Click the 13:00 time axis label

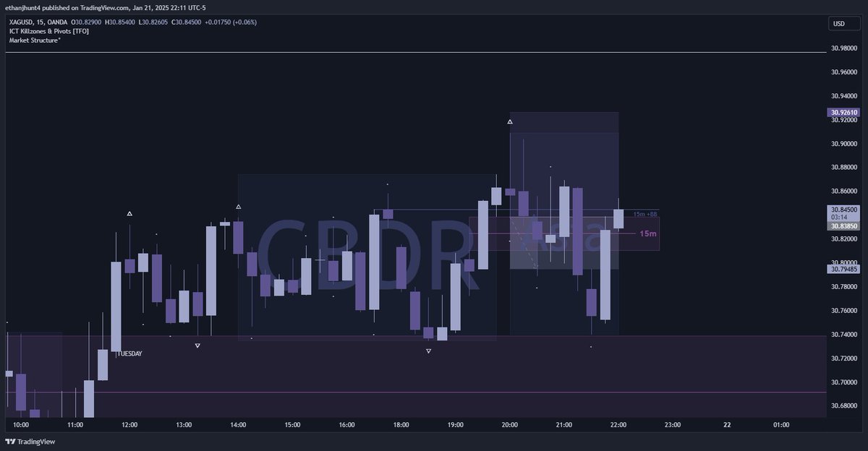184,425
